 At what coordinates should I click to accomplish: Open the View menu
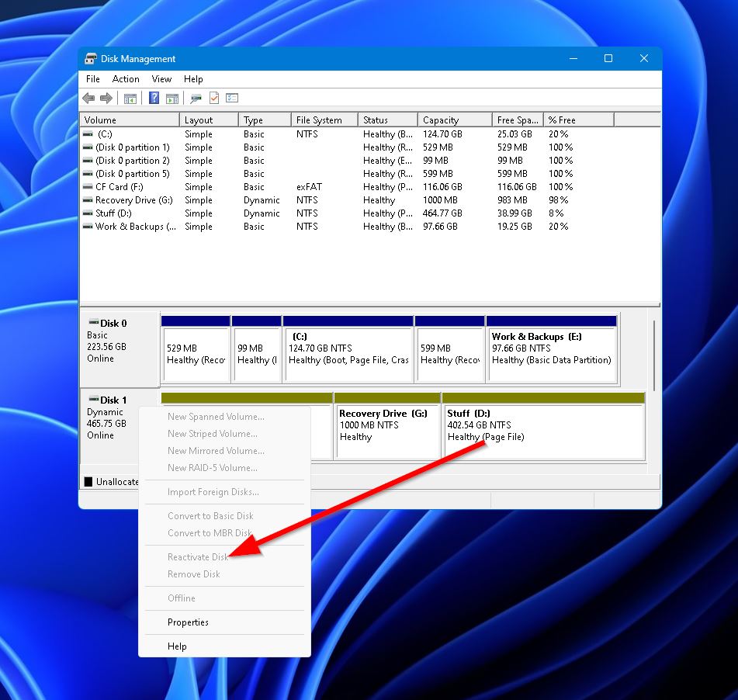click(x=161, y=78)
